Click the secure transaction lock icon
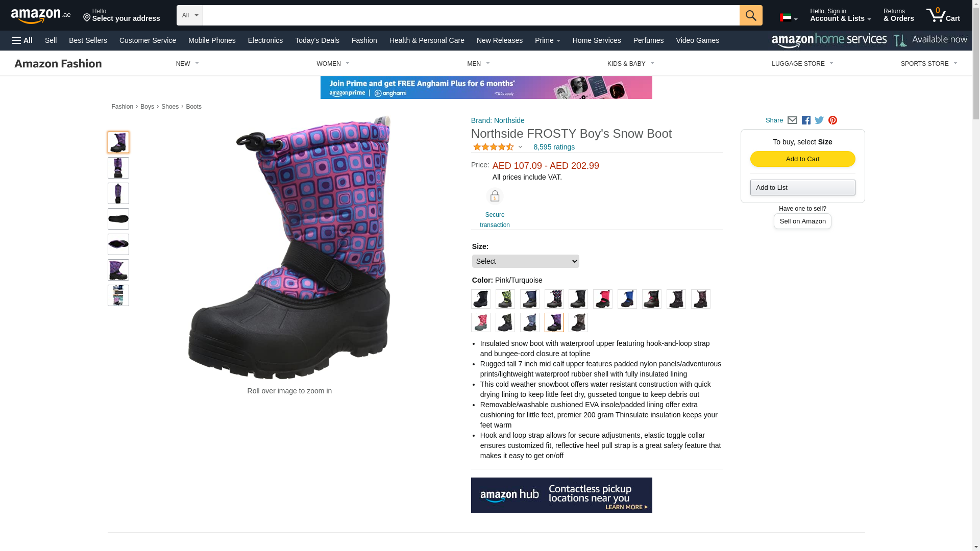 pyautogui.click(x=495, y=196)
